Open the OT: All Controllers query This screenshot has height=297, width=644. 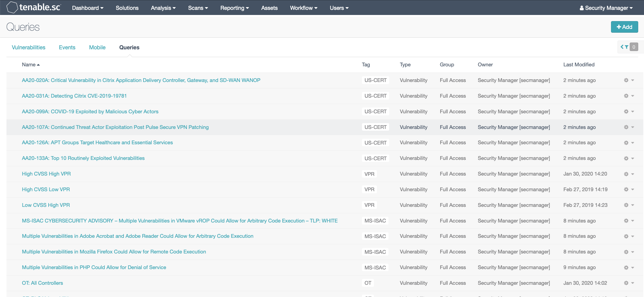pyautogui.click(x=43, y=283)
